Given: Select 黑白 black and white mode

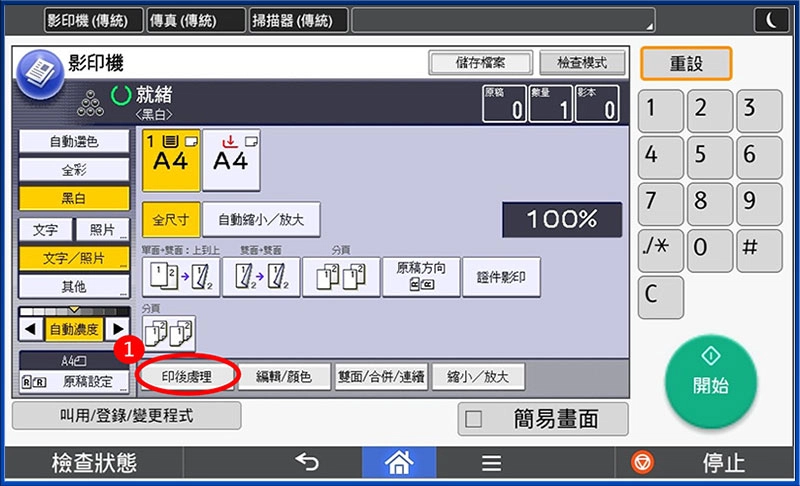Looking at the screenshot, I should click(x=74, y=198).
